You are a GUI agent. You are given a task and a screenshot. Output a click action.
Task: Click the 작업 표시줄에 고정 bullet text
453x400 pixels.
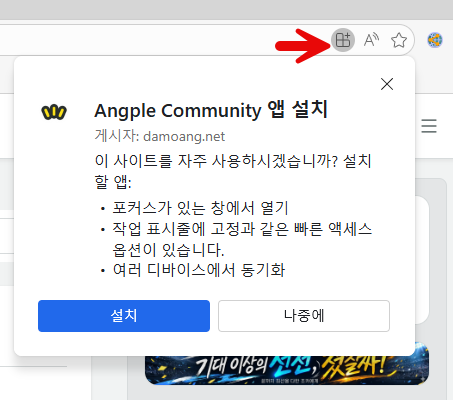pyautogui.click(x=242, y=239)
